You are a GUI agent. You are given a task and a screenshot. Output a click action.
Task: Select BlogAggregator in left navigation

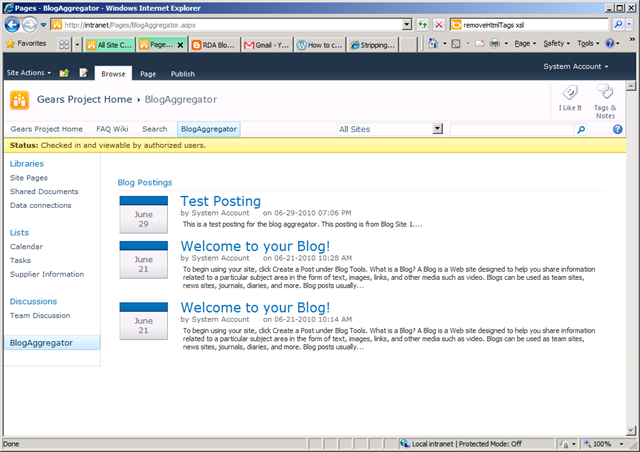pos(52,343)
